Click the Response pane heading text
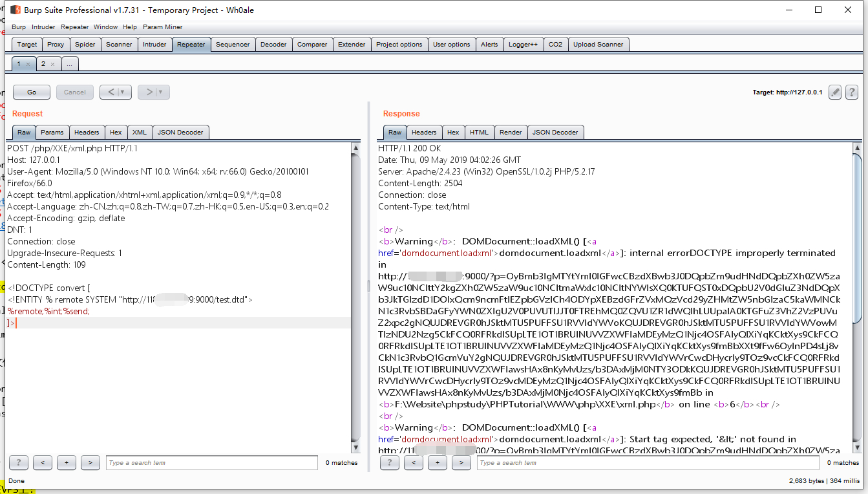Viewport: 868px width, 494px height. tap(401, 114)
